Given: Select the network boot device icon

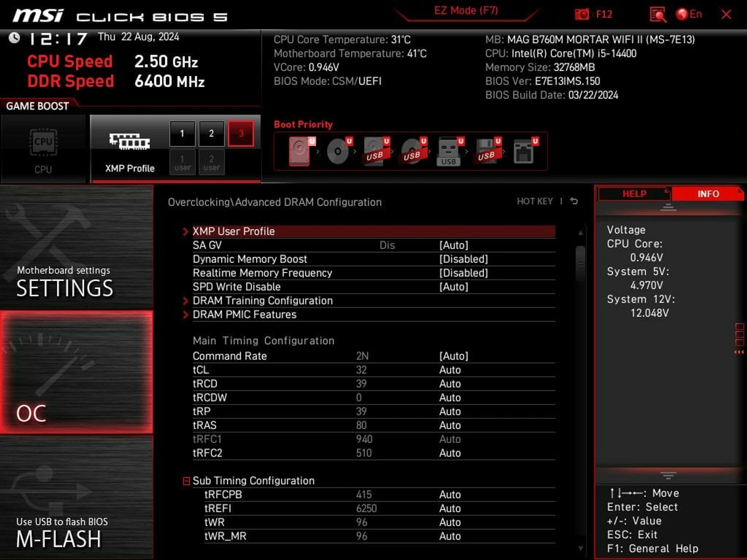Looking at the screenshot, I should (525, 151).
